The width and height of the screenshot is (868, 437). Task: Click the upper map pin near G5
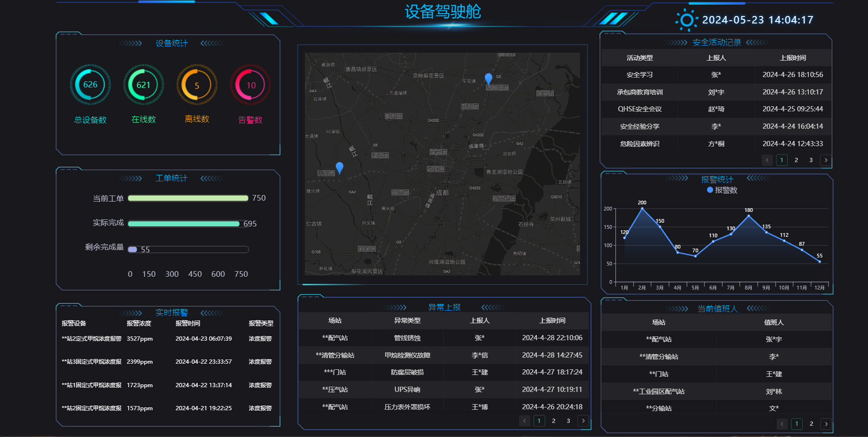coord(488,78)
